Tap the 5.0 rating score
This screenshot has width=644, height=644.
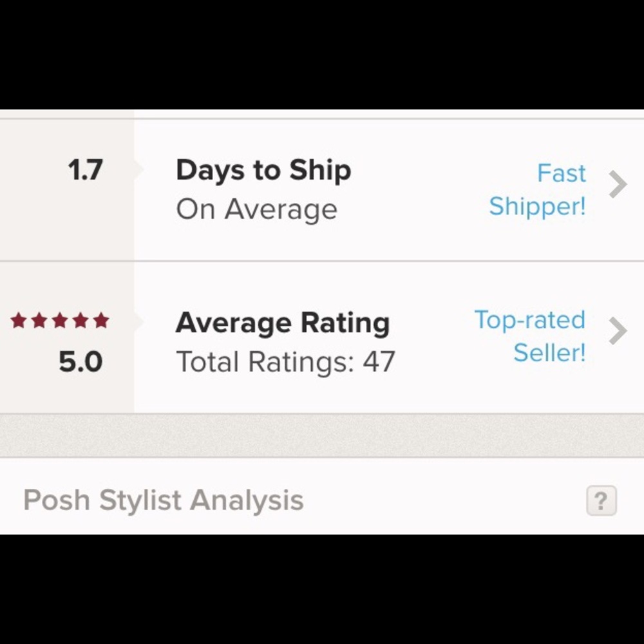[80, 362]
